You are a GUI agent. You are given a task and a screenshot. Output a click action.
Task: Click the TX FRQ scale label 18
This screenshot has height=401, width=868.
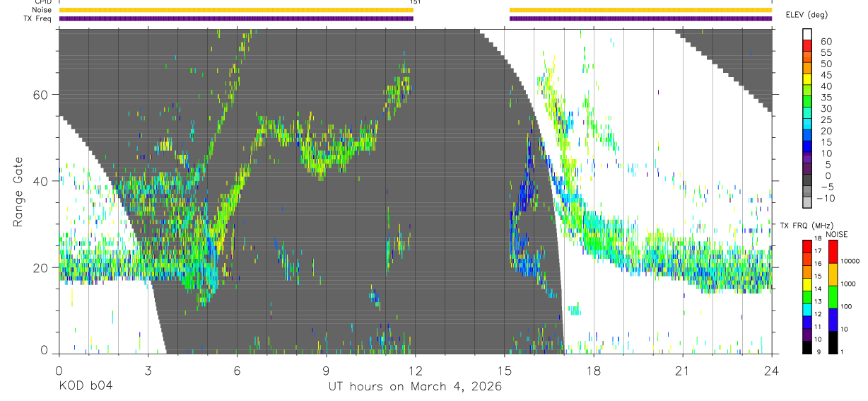tap(818, 240)
